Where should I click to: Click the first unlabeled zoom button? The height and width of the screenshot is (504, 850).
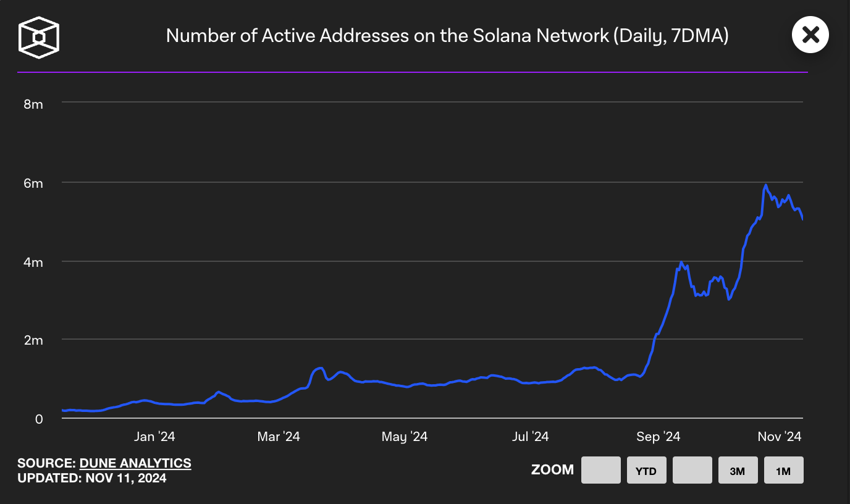point(600,469)
